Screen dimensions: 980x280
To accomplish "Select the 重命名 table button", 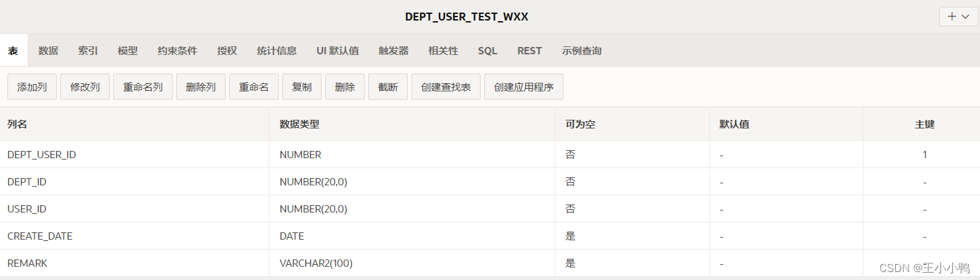I will pyautogui.click(x=254, y=87).
